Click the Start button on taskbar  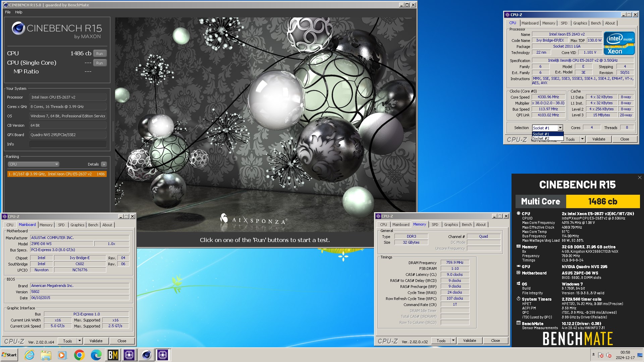(x=9, y=355)
